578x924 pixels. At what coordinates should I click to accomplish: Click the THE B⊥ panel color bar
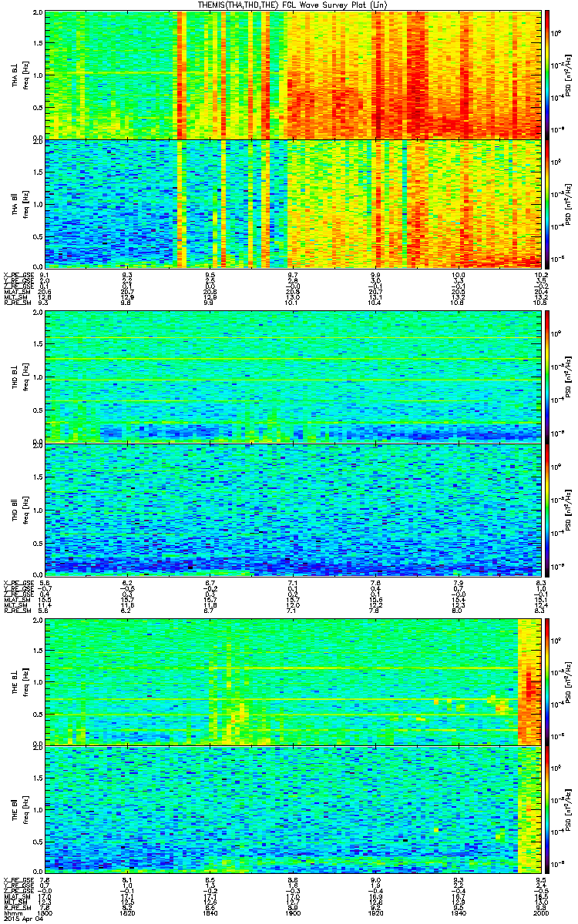[x=547, y=681]
